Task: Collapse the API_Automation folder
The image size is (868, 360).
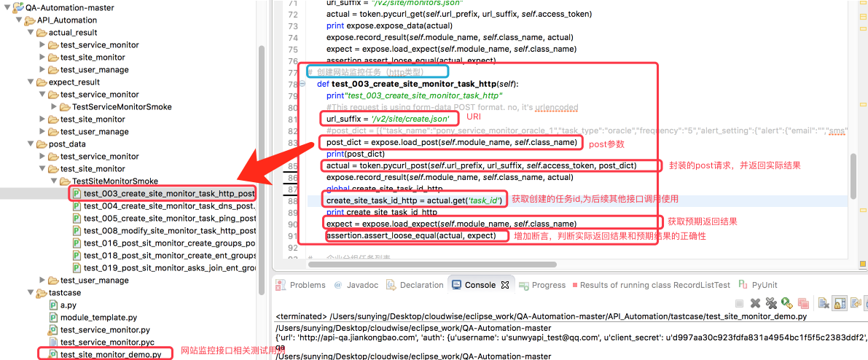Action: pos(19,20)
